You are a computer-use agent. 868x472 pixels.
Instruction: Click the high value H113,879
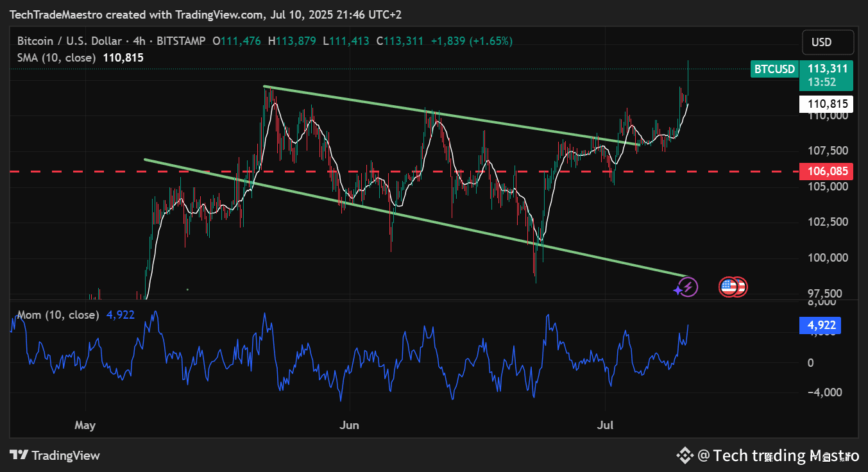click(x=292, y=41)
